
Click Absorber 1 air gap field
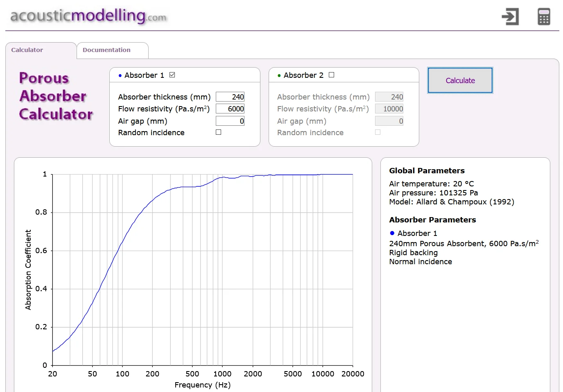[230, 121]
